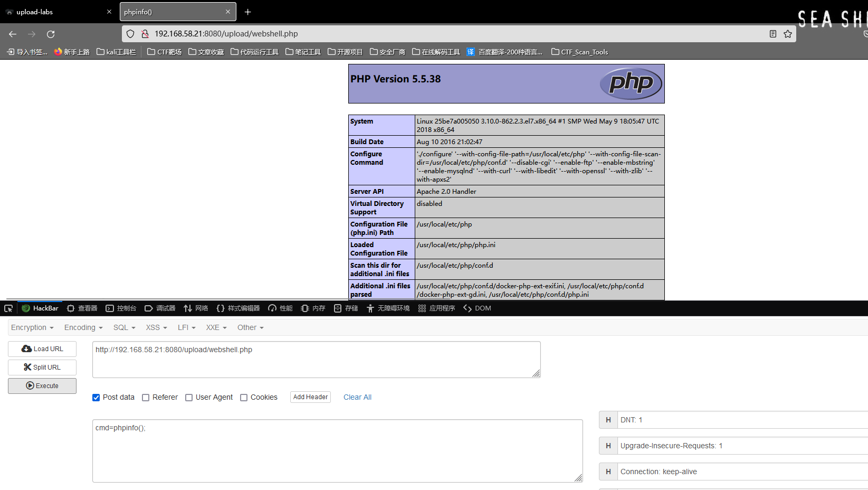Open the 代码运行工具 bookmark folder
This screenshot has width=868, height=490.
(x=254, y=52)
